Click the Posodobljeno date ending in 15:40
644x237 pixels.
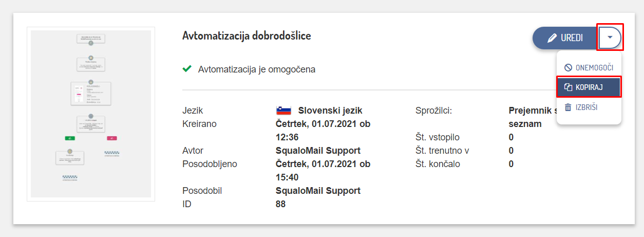click(323, 171)
